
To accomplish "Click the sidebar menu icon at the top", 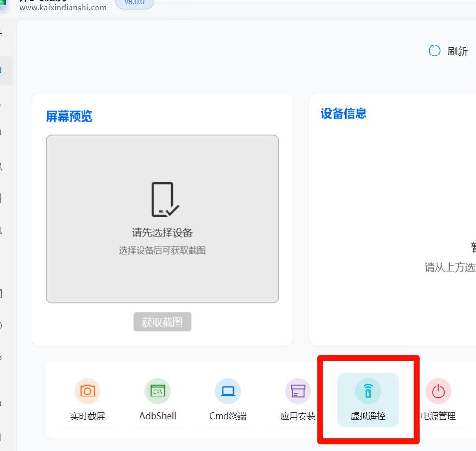I will point(2,33).
